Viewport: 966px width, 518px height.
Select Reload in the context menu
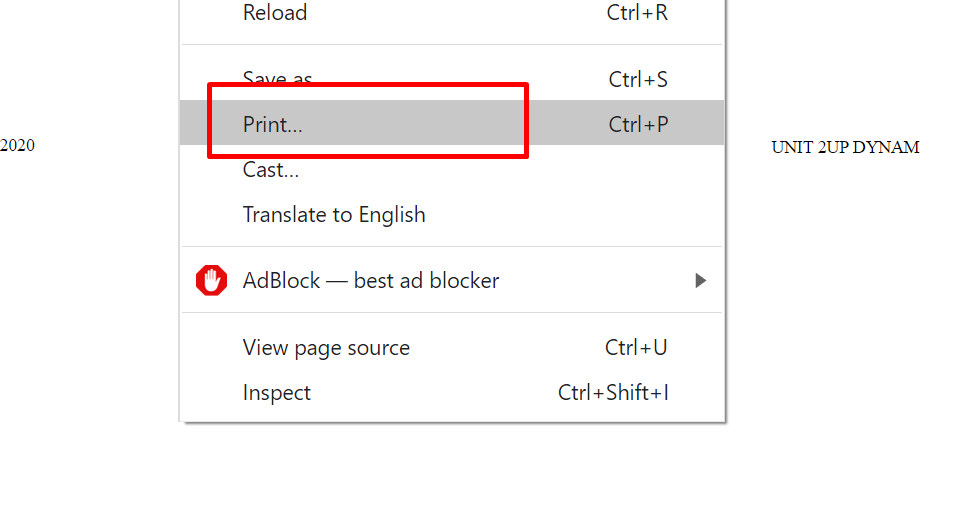pyautogui.click(x=452, y=13)
